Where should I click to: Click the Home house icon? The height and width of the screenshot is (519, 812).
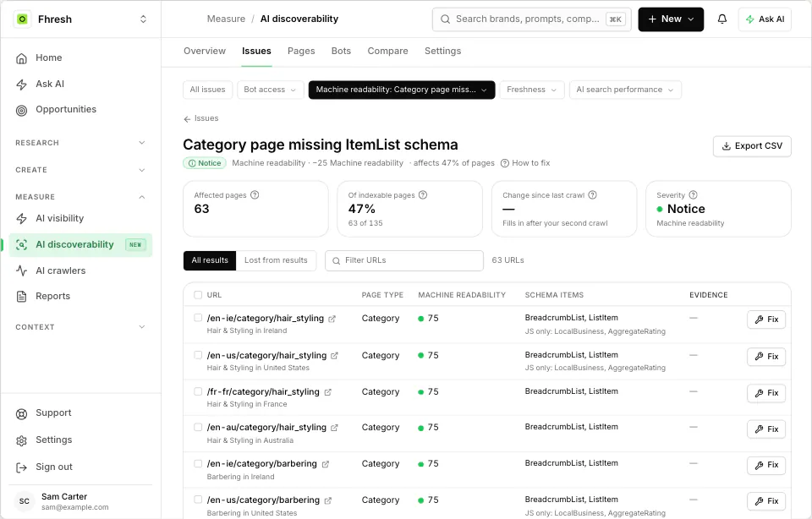point(21,58)
